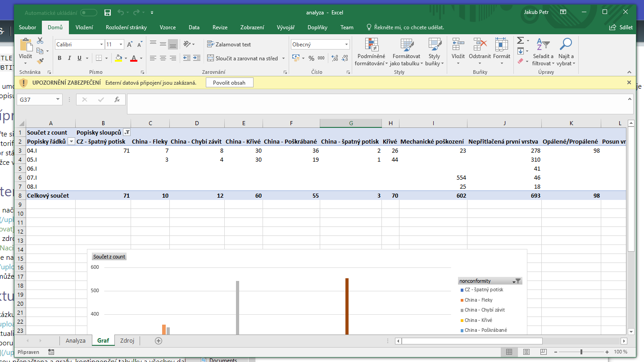Open the Analyza sheet tab
Screen dimensions: 644x362
[75, 340]
